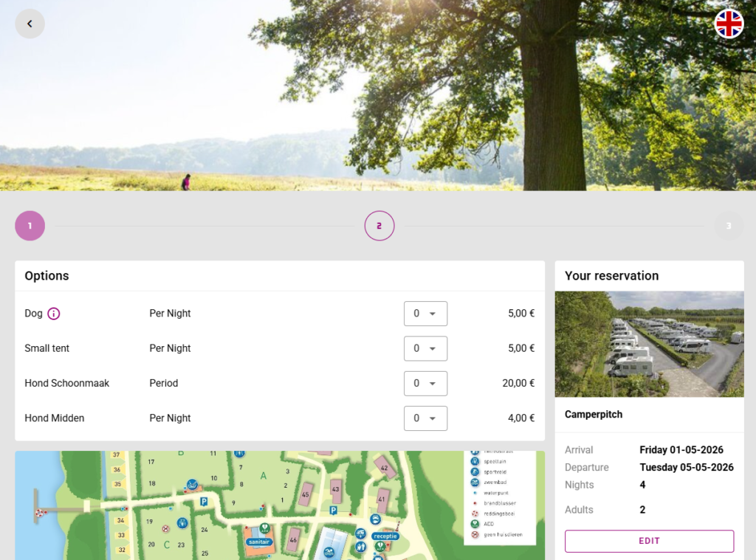This screenshot has width=756, height=560.
Task: Click the no-pets icon near pitch 19
Action: point(165,528)
